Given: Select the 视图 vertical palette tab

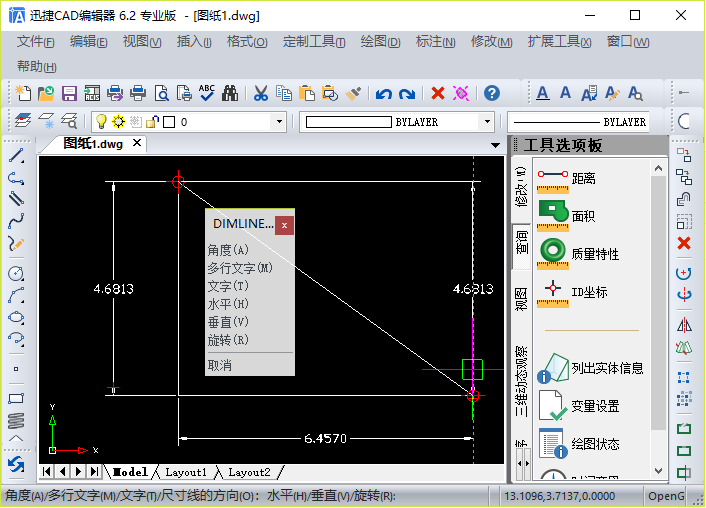Looking at the screenshot, I should [521, 299].
